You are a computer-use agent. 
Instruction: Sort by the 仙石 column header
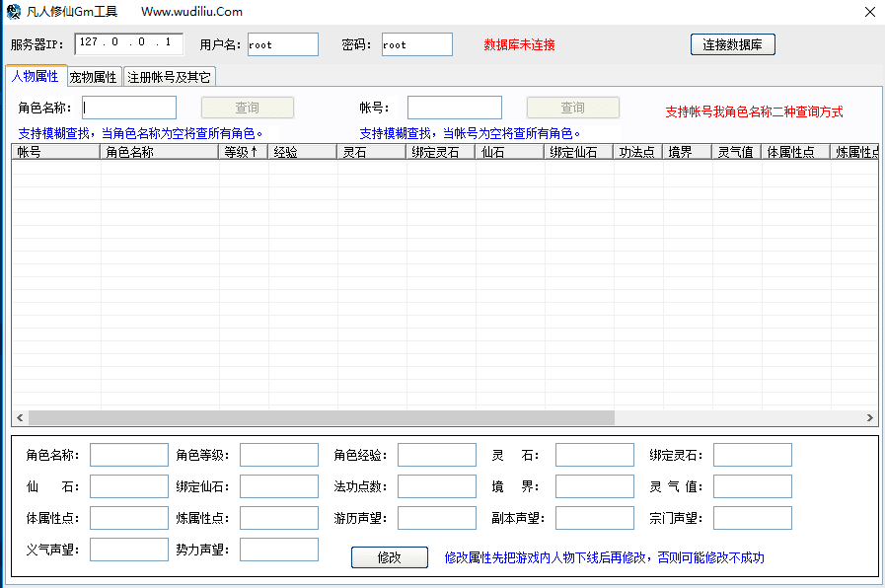pos(510,152)
